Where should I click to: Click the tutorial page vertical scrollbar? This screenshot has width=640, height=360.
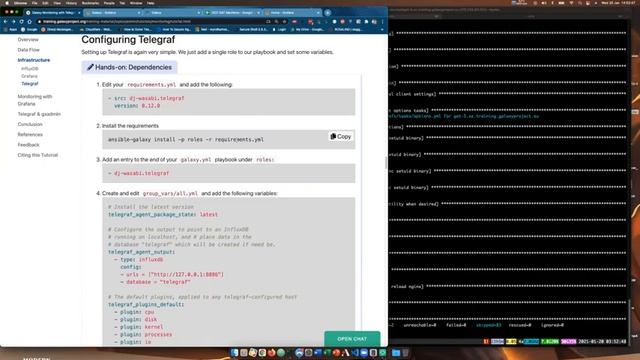(386, 162)
